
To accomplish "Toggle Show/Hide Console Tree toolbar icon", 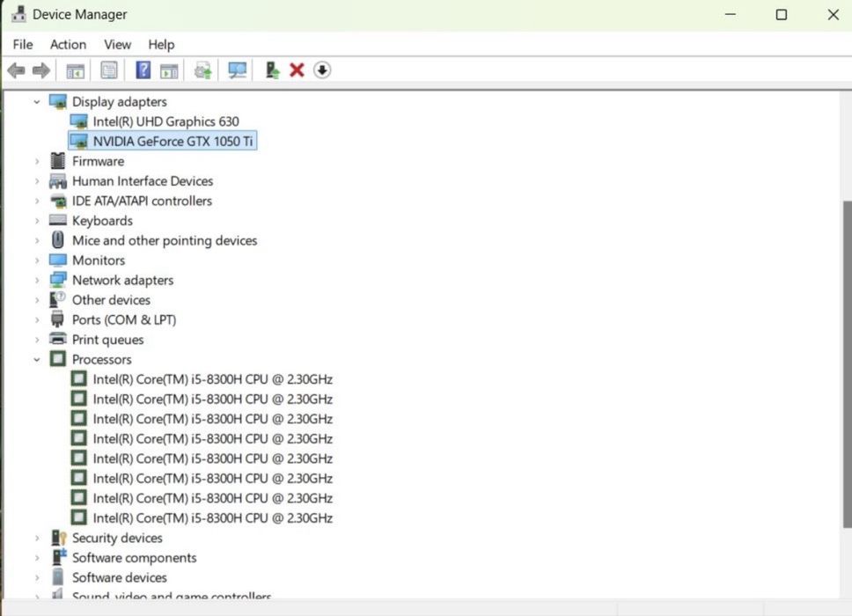I will (x=75, y=70).
